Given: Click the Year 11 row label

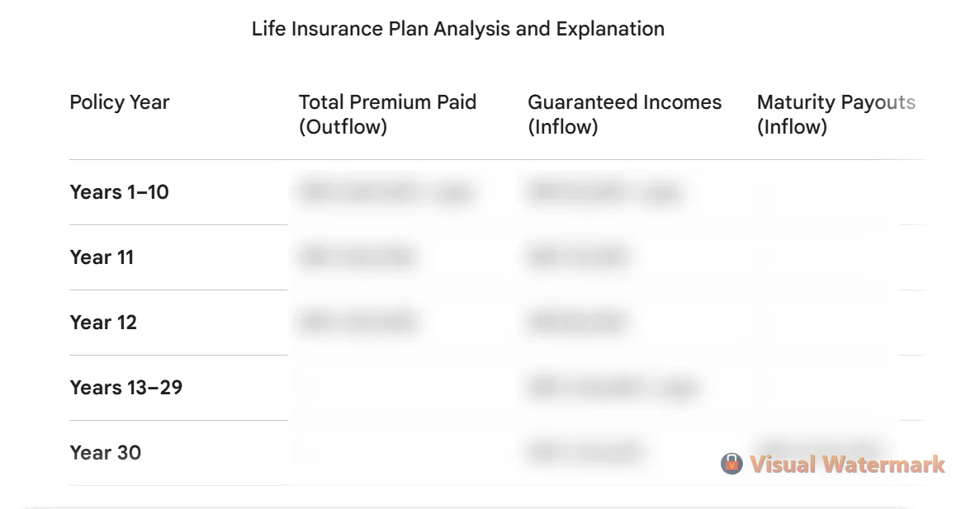Looking at the screenshot, I should [102, 257].
